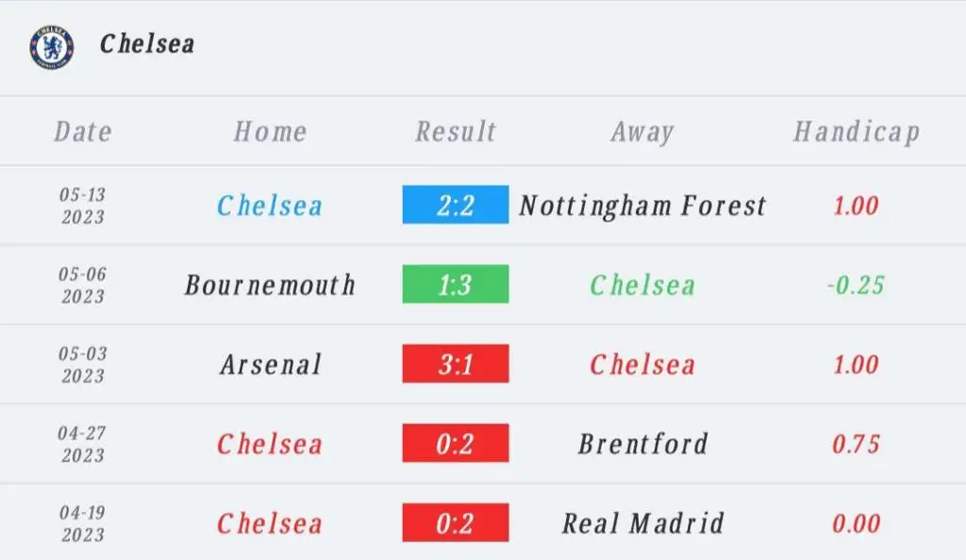Click green Chelsea away name in Bournemouth row
The image size is (966, 560).
tap(642, 285)
